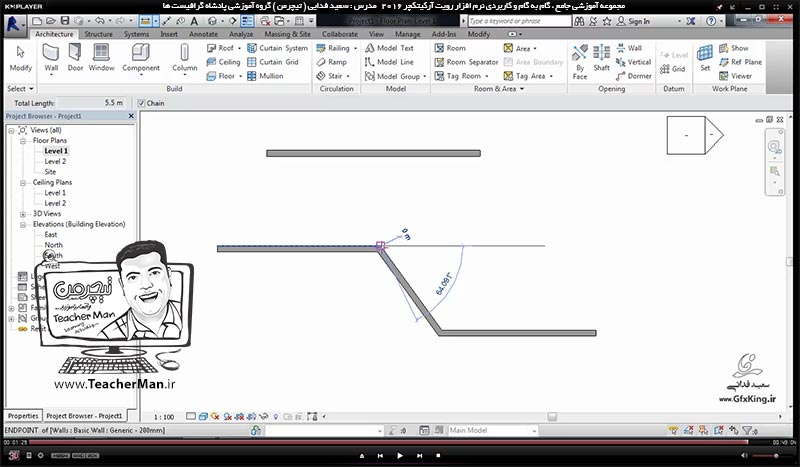800x467 pixels.
Task: Select the Dormer opening tool
Action: [x=633, y=76]
